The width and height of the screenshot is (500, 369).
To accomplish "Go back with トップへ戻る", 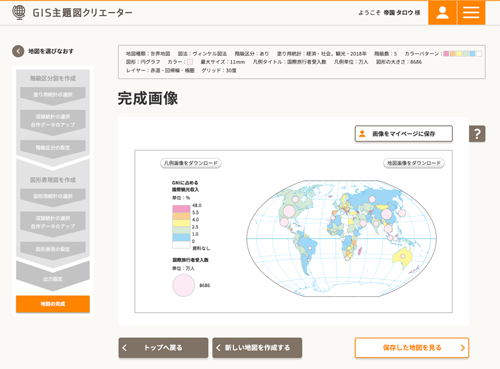I will 163,348.
